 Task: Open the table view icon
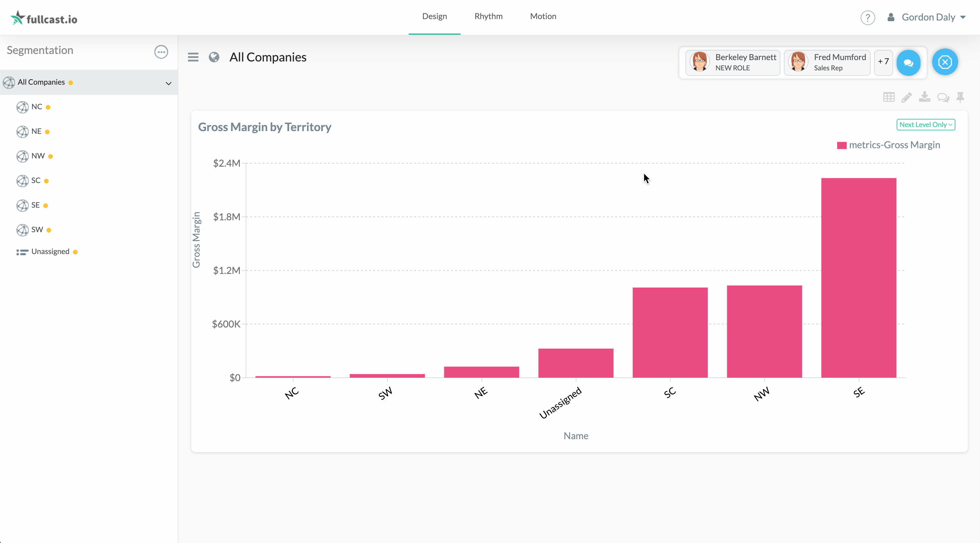coord(889,97)
